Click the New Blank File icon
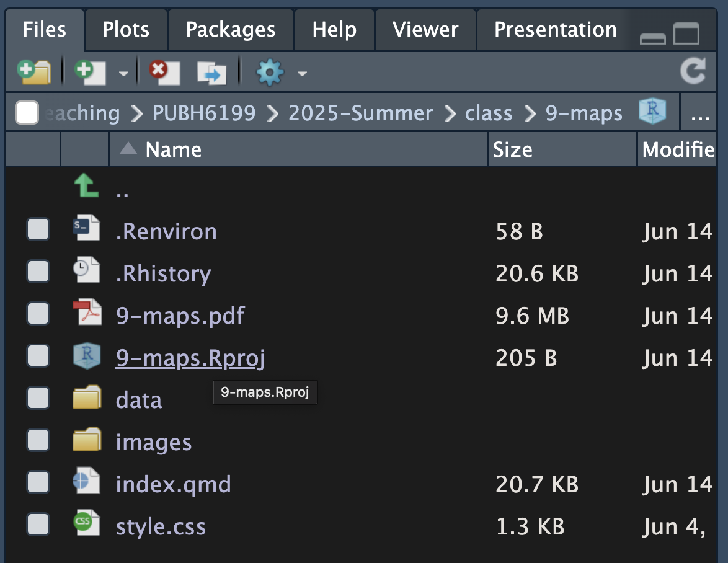Viewport: 728px width, 563px height. point(90,73)
